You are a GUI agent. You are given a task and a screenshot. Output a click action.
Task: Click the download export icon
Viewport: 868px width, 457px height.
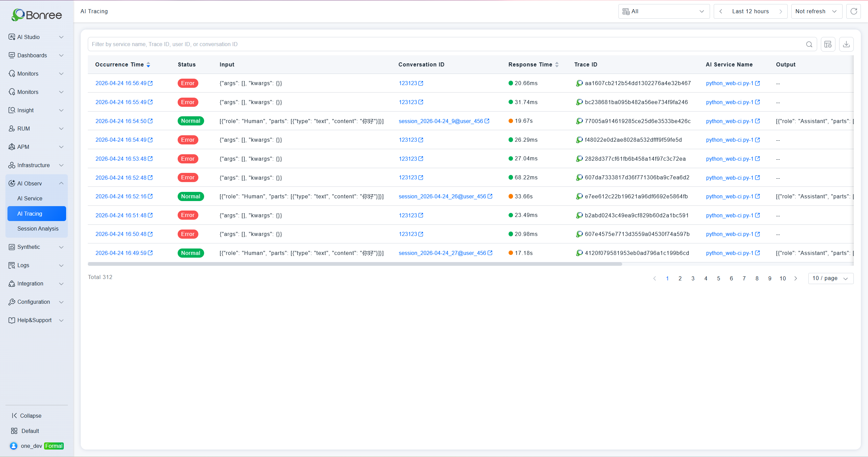846,44
